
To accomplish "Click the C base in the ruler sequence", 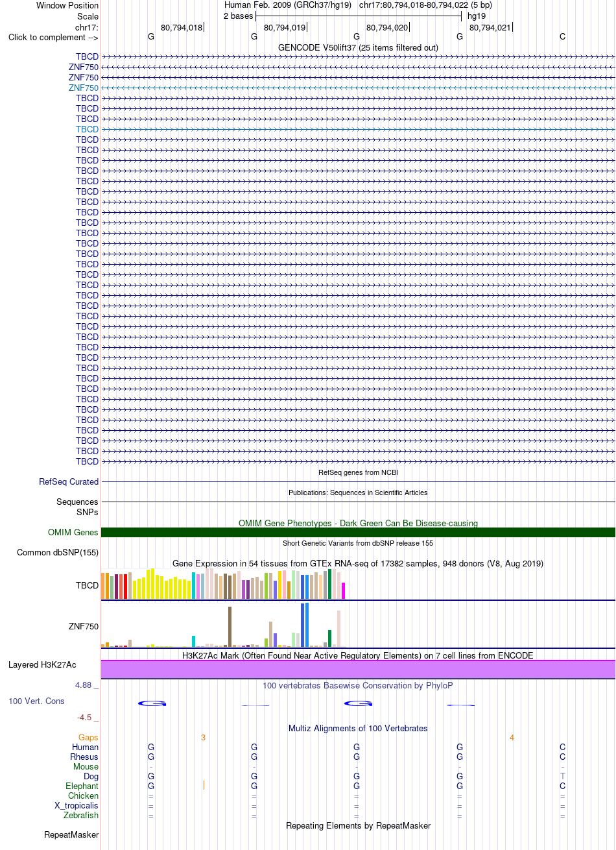I will (562, 37).
